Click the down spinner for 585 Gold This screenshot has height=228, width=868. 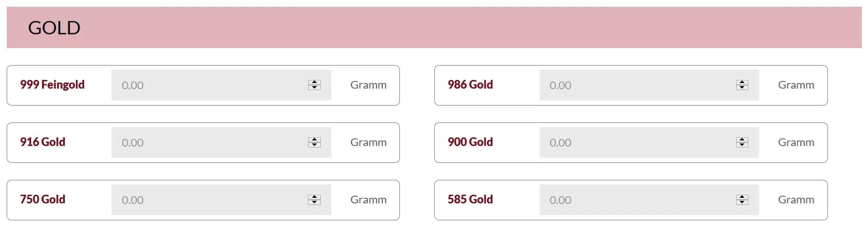click(742, 202)
